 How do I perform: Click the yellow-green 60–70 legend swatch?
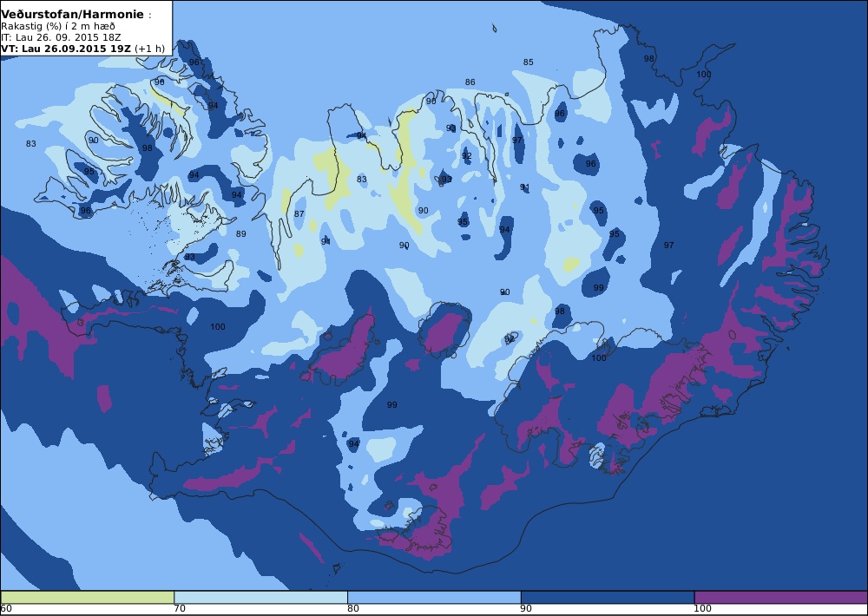coord(88,597)
